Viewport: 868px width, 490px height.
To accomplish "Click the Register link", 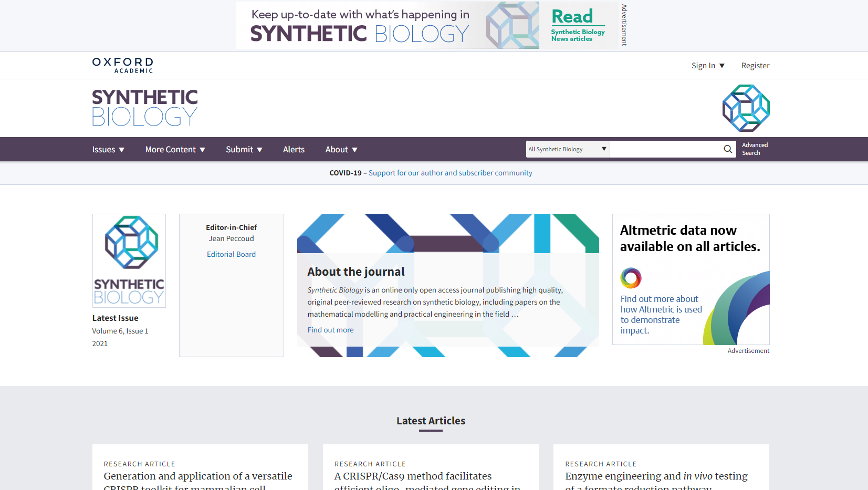I will (x=755, y=66).
